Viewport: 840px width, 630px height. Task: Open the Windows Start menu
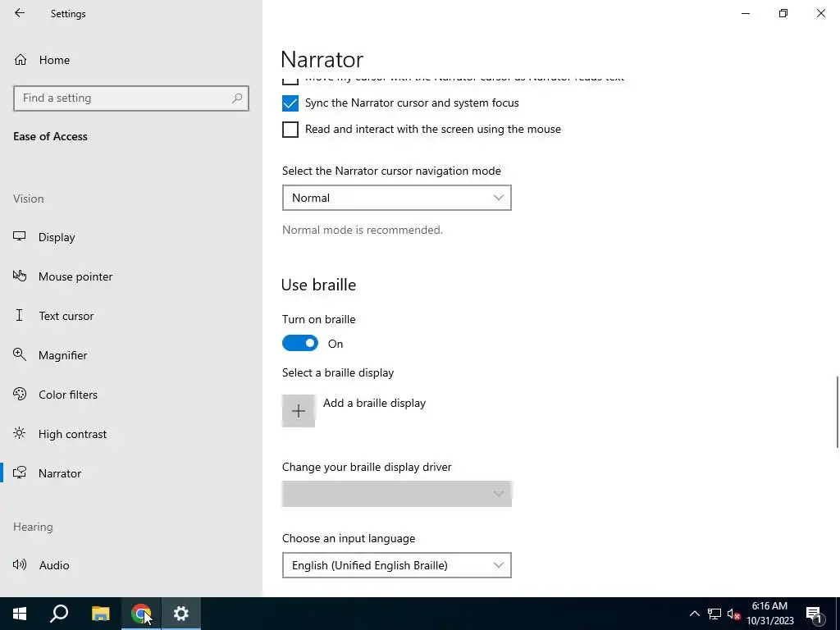pyautogui.click(x=20, y=614)
